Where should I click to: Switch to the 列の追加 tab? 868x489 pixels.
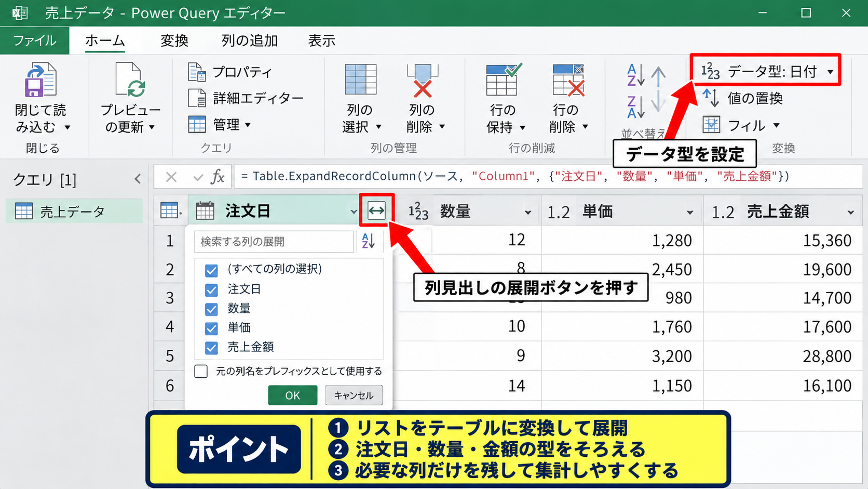250,41
